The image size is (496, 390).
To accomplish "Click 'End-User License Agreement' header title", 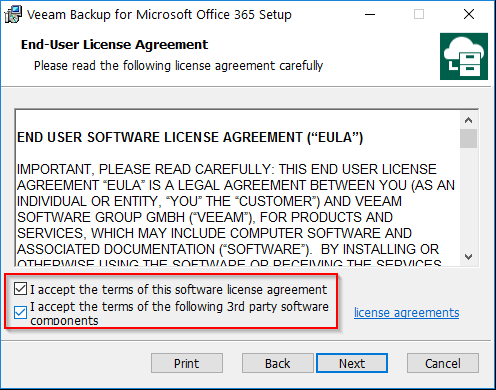I will tap(114, 45).
